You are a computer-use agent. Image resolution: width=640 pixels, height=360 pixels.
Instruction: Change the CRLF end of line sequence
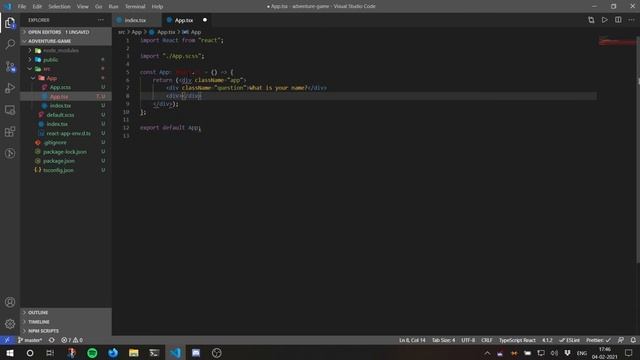pyautogui.click(x=487, y=340)
